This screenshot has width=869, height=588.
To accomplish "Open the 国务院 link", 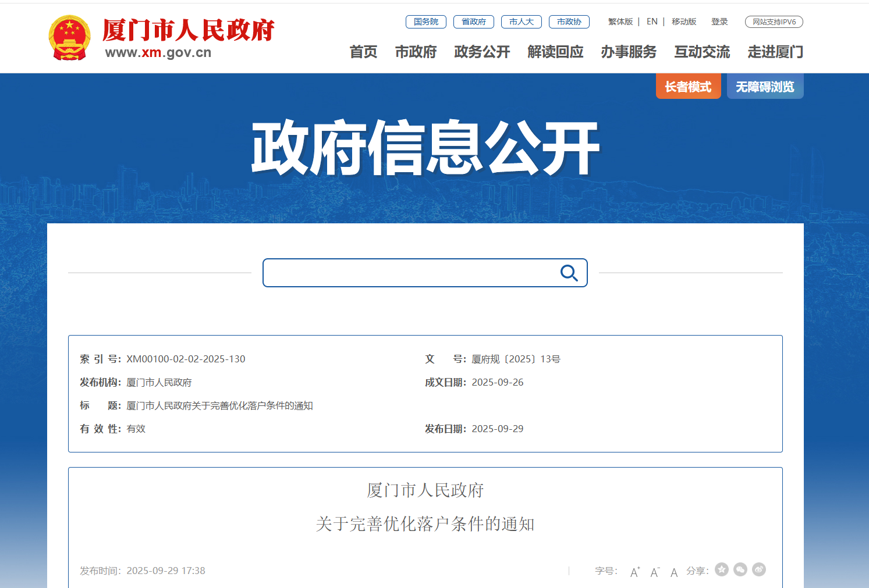I will pos(426,22).
